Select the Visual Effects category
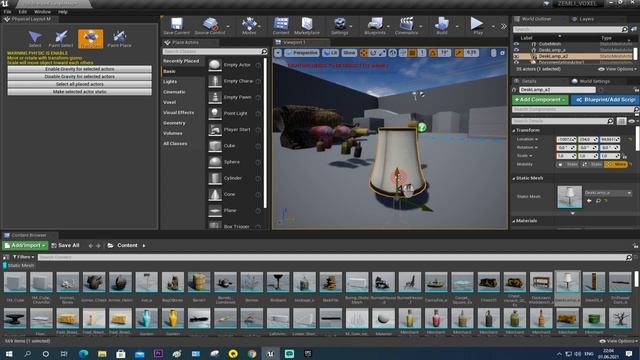The height and width of the screenshot is (360, 640). pyautogui.click(x=179, y=113)
